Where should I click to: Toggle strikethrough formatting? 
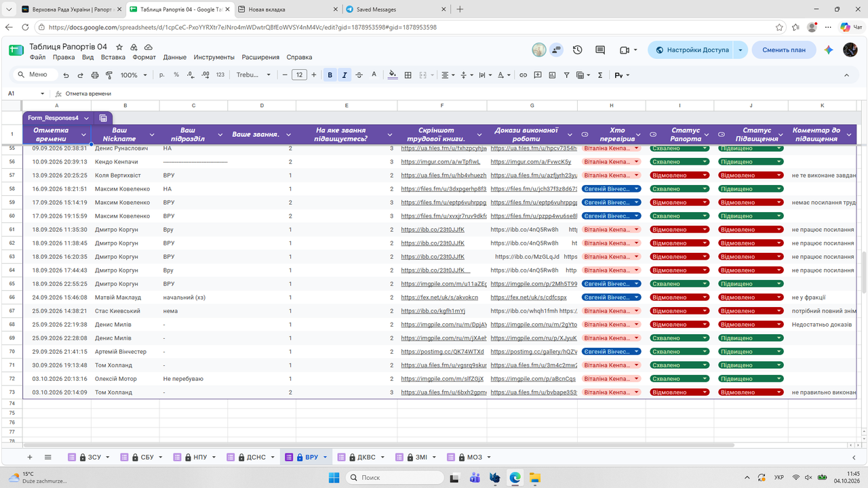[x=359, y=75]
